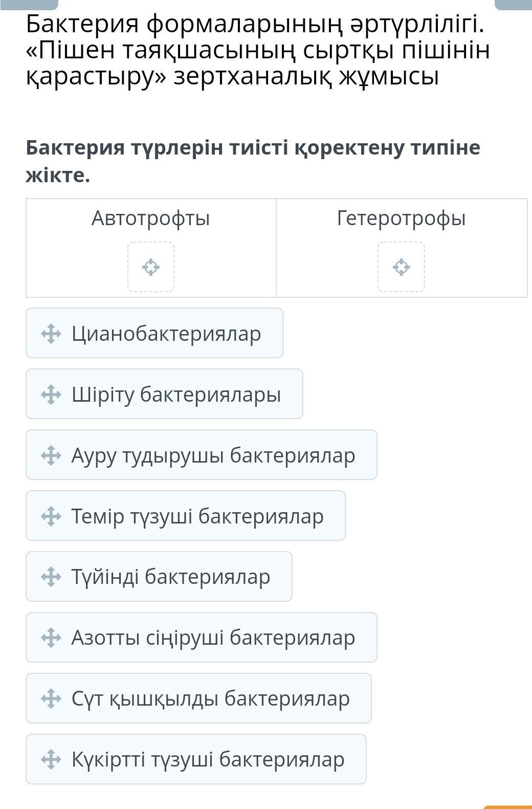This screenshot has width=532, height=809.
Task: Select the Темір түзуші бактериялар option
Action: click(x=197, y=516)
